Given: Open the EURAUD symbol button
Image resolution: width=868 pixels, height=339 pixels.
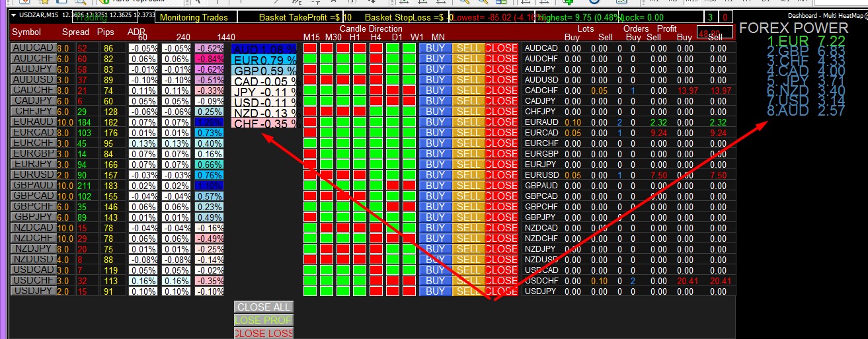Looking at the screenshot, I should (33, 122).
